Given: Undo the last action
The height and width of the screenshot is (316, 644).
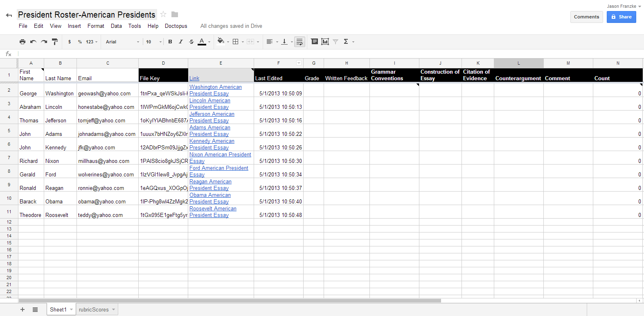Looking at the screenshot, I should click(x=33, y=42).
